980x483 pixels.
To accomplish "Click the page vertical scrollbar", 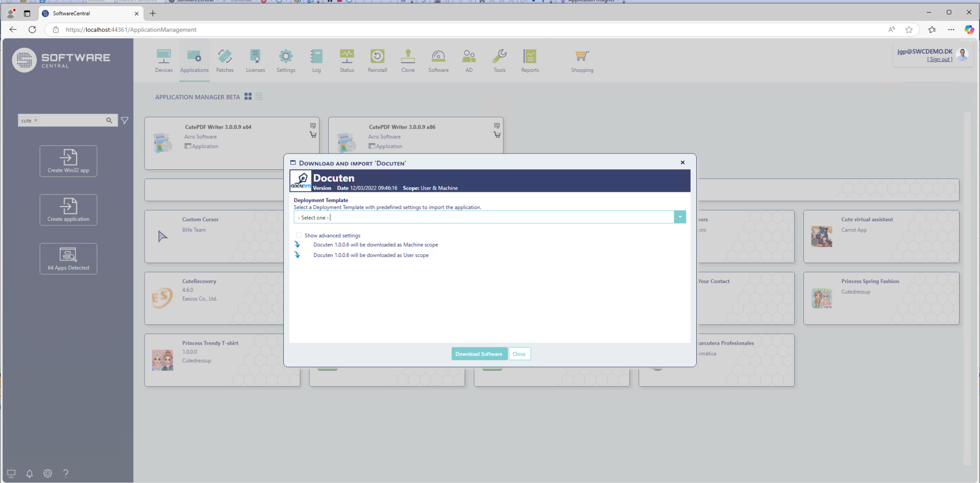I will click(x=967, y=288).
